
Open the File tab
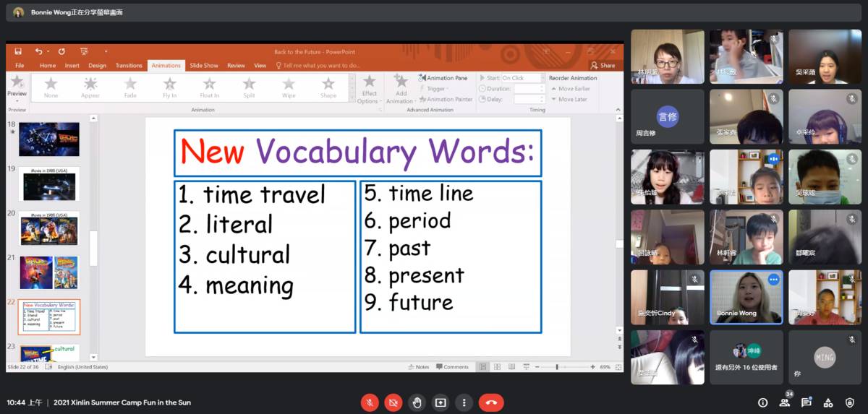[x=20, y=65]
